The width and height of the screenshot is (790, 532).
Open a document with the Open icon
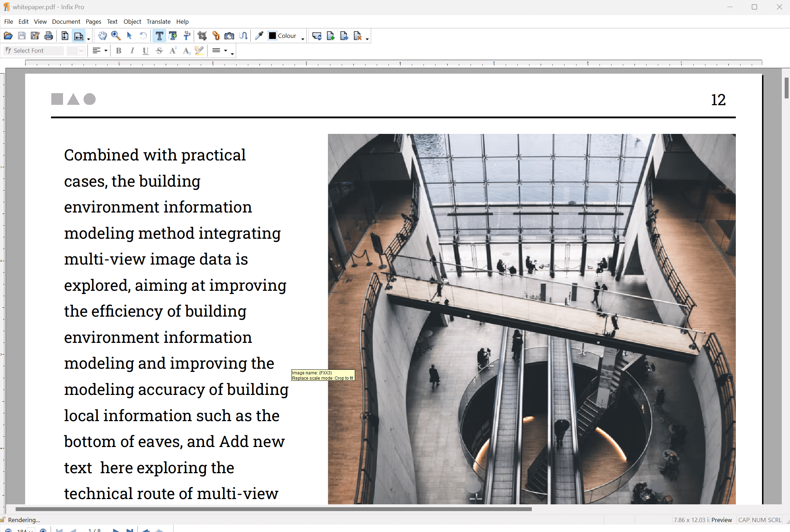tap(8, 35)
